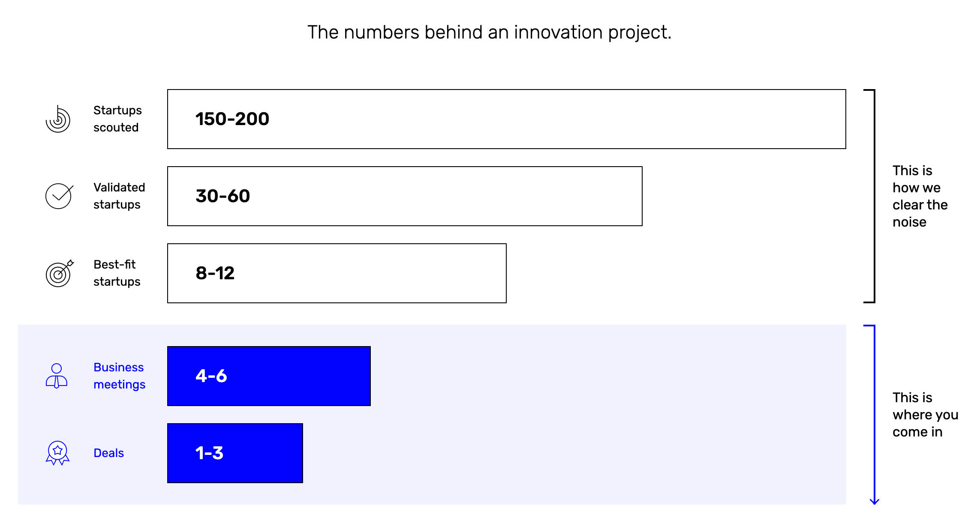Screen dimensions: 980x532
Task: Click the blue Business meetings label
Action: click(119, 376)
